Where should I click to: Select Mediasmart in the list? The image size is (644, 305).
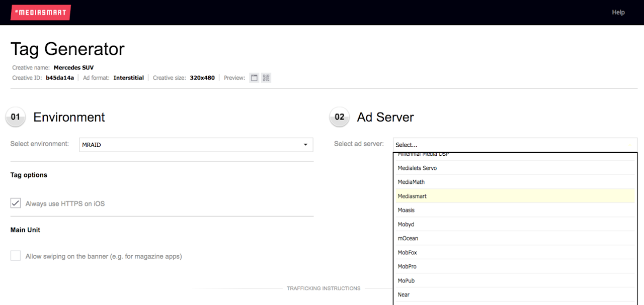click(x=515, y=196)
